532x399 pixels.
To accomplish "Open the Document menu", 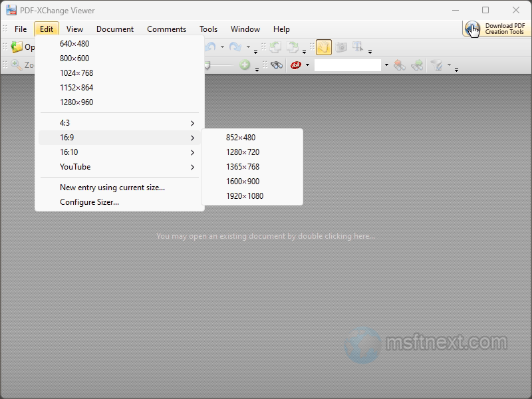I will [115, 29].
